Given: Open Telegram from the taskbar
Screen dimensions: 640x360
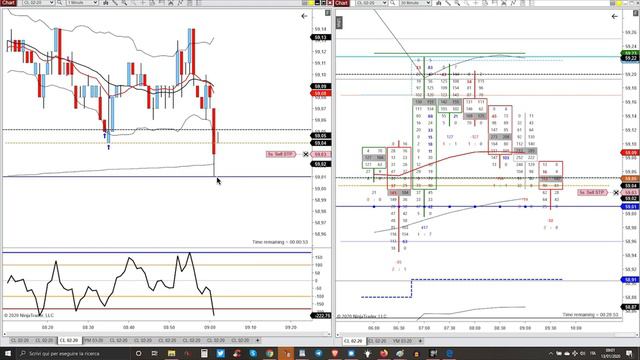Looking at the screenshot, I should pos(318,353).
